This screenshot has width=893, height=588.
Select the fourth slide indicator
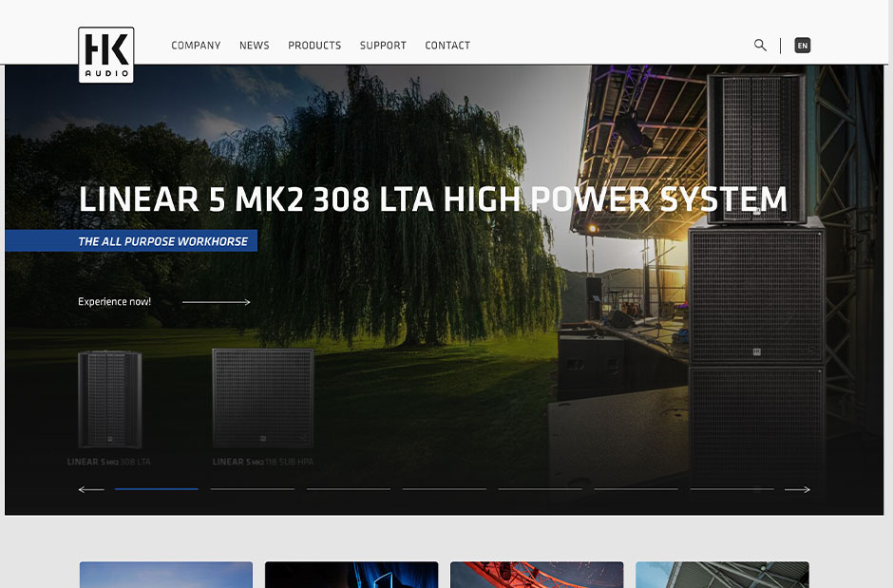point(445,489)
